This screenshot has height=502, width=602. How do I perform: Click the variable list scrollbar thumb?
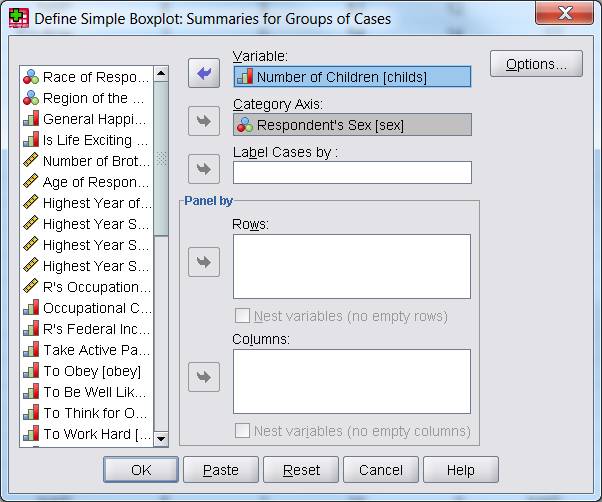pos(161,159)
